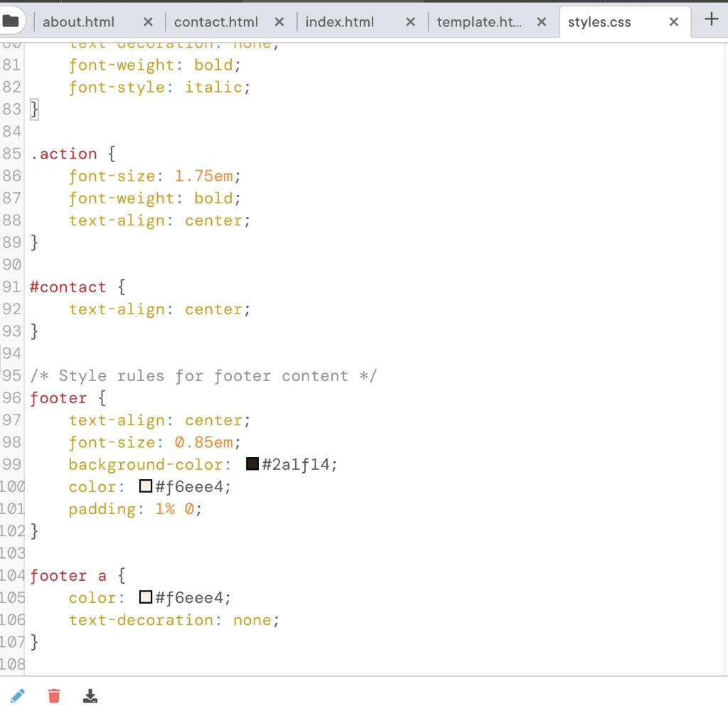The image size is (728, 716).
Task: Click line number 104 in the gutter
Action: tap(12, 575)
